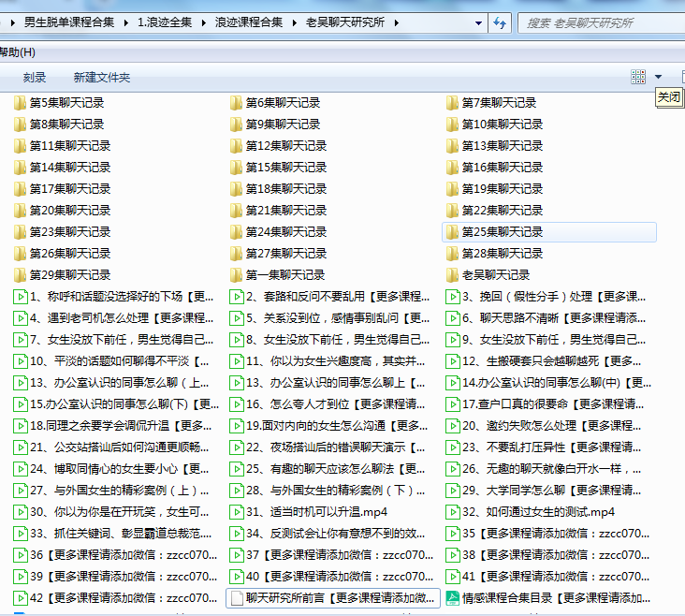Click the video icon of 24、博取同情心的女生要小心
Viewport: 685px width, 616px height.
tap(20, 469)
